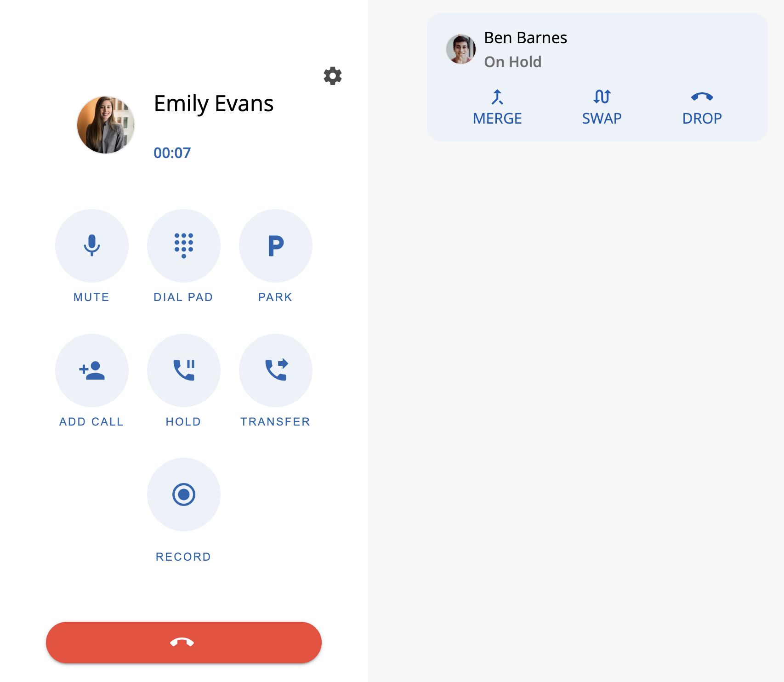
Task: Click Ben Barnes avatar thumbnail
Action: pyautogui.click(x=461, y=49)
